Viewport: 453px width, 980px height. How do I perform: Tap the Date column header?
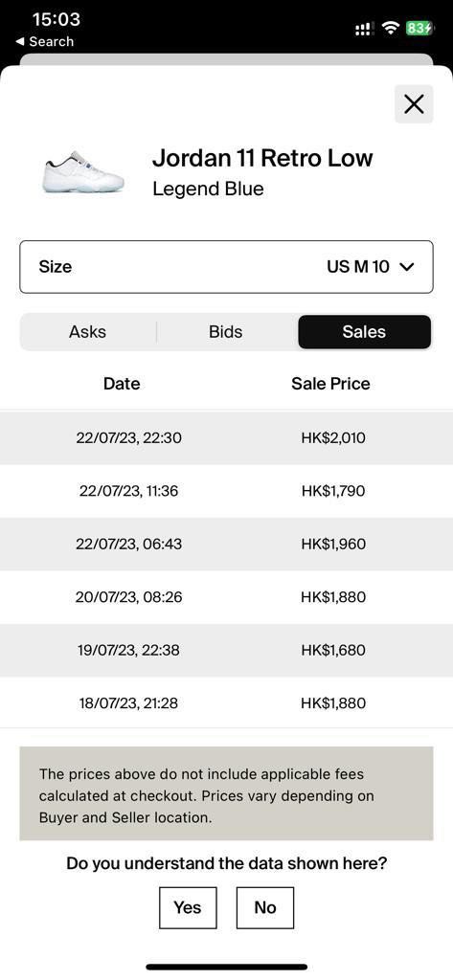(x=122, y=384)
